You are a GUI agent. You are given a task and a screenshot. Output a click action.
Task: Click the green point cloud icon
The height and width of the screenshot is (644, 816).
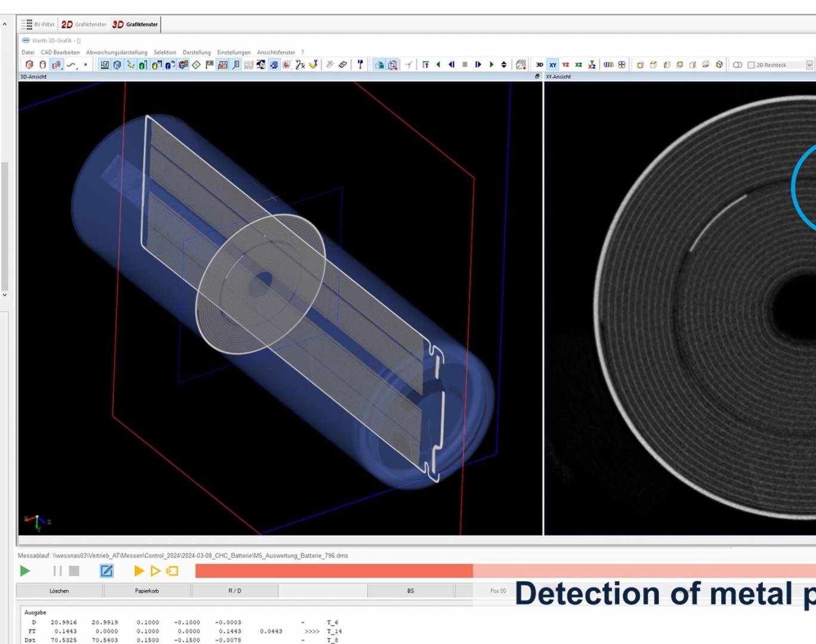coord(130,64)
